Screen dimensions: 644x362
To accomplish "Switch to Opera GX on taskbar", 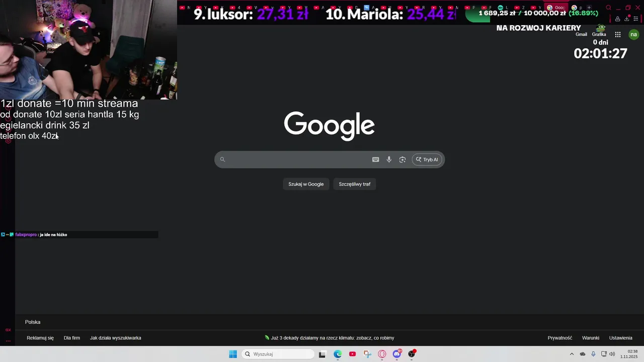I will click(x=382, y=354).
